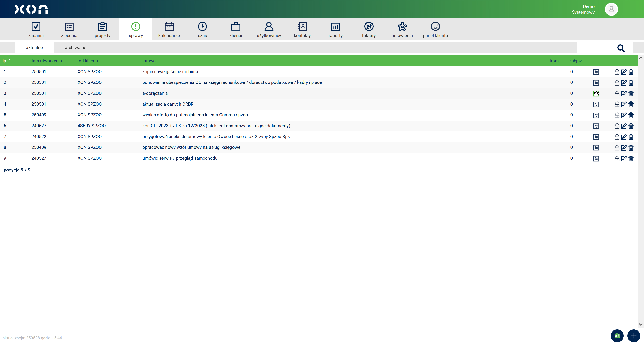This screenshot has width=644, height=346.
Task: Open the faktury invoices module
Action: click(x=369, y=30)
